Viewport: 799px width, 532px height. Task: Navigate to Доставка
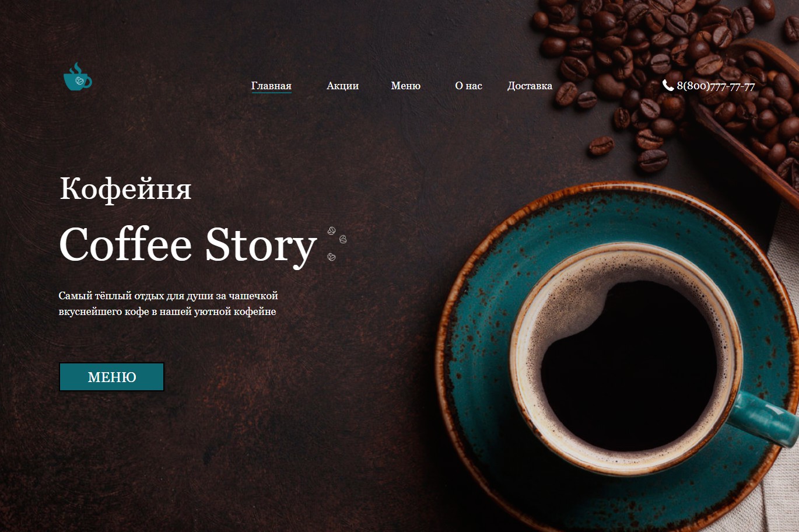pyautogui.click(x=530, y=86)
